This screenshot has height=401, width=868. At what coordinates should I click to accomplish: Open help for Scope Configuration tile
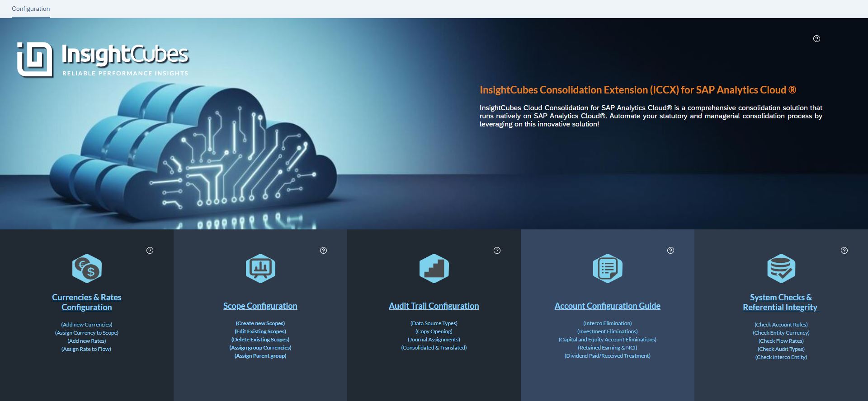324,251
